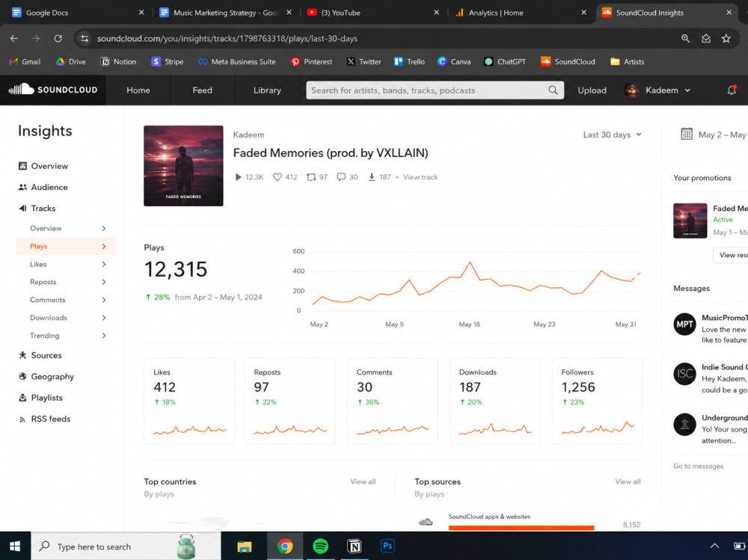Open Notion bookmark
Image resolution: width=748 pixels, height=560 pixels.
point(118,61)
